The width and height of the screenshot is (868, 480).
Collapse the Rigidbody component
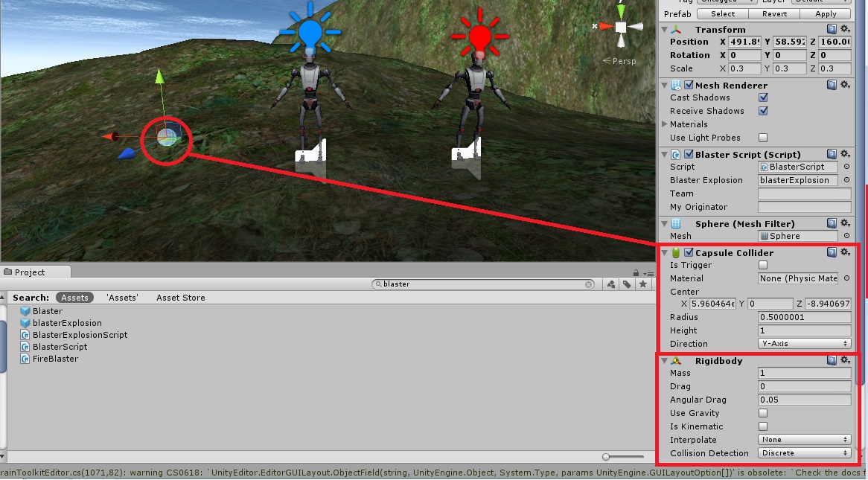pyautogui.click(x=664, y=360)
